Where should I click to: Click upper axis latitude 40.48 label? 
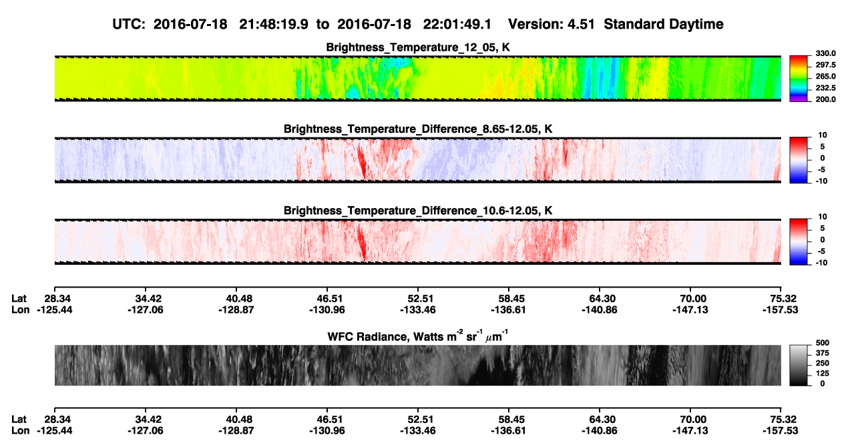(x=239, y=299)
